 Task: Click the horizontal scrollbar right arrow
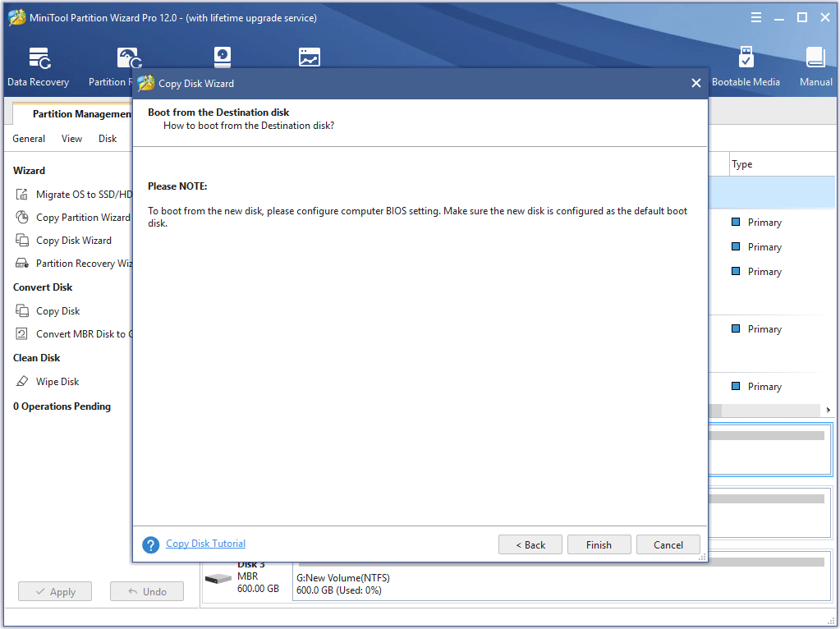click(x=829, y=410)
